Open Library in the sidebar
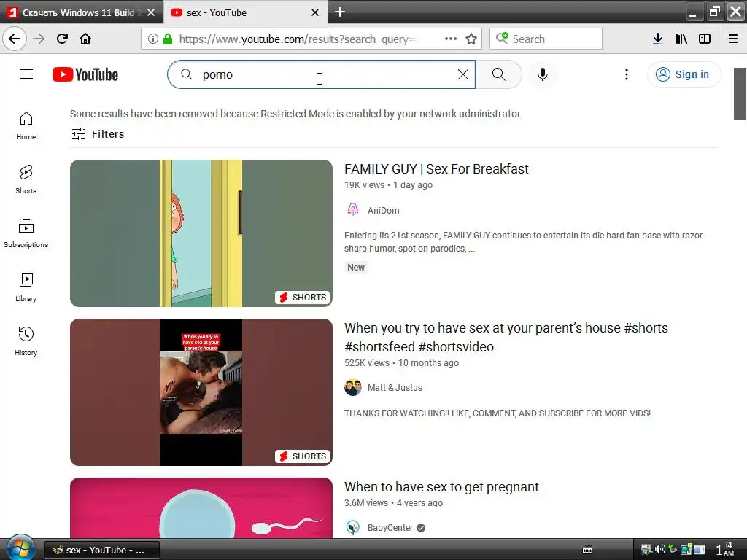The image size is (747, 560). [26, 287]
